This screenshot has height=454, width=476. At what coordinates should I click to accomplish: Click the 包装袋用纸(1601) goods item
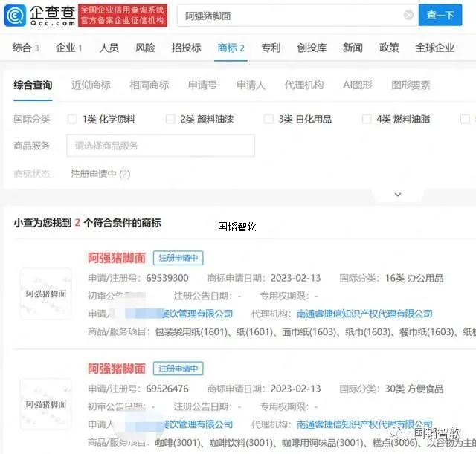point(191,332)
